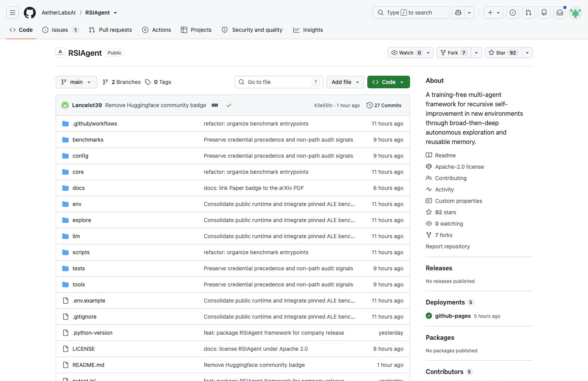Screen dimensions: 588x381
Task: Open the 27 Commits history icon
Action: click(x=369, y=105)
